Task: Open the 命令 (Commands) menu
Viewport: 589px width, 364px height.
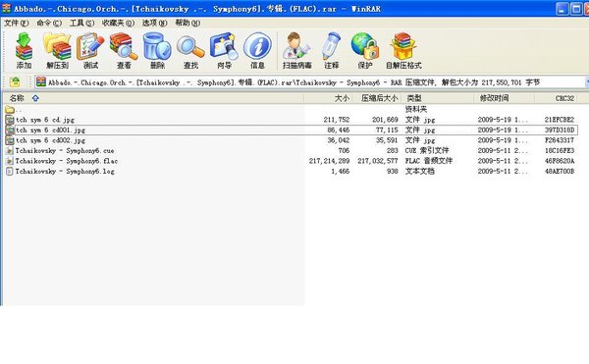Action: (x=49, y=23)
